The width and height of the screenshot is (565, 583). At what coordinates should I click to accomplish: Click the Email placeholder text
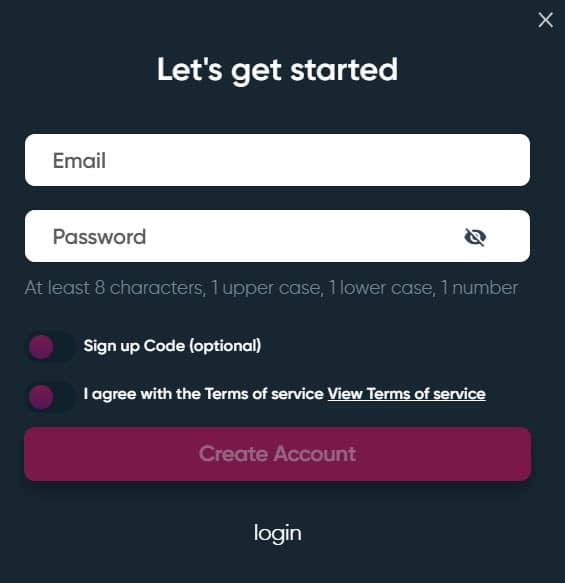tap(79, 161)
